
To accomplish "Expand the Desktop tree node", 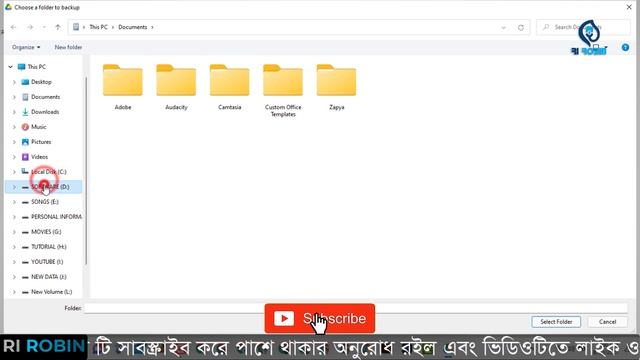I will [14, 82].
